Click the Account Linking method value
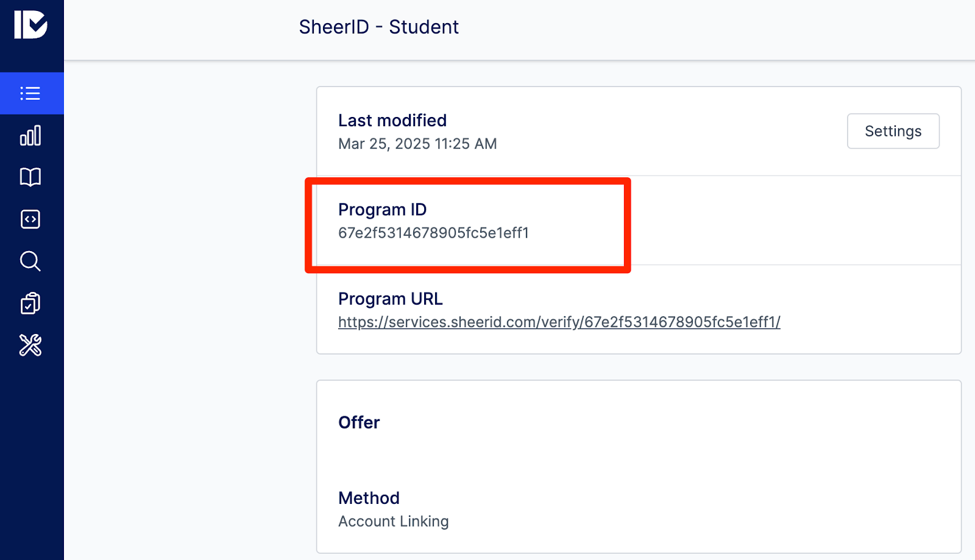Image resolution: width=975 pixels, height=560 pixels. [x=393, y=522]
